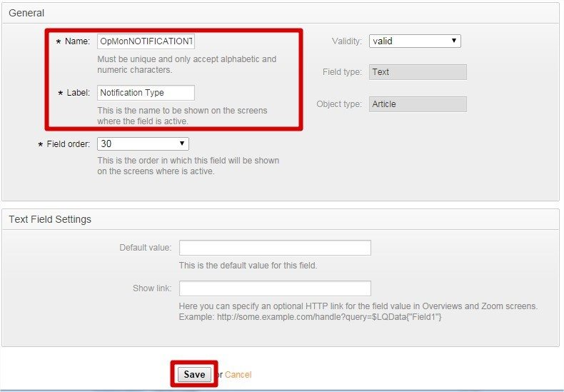
Task: Select the Default value input
Action: [275, 248]
